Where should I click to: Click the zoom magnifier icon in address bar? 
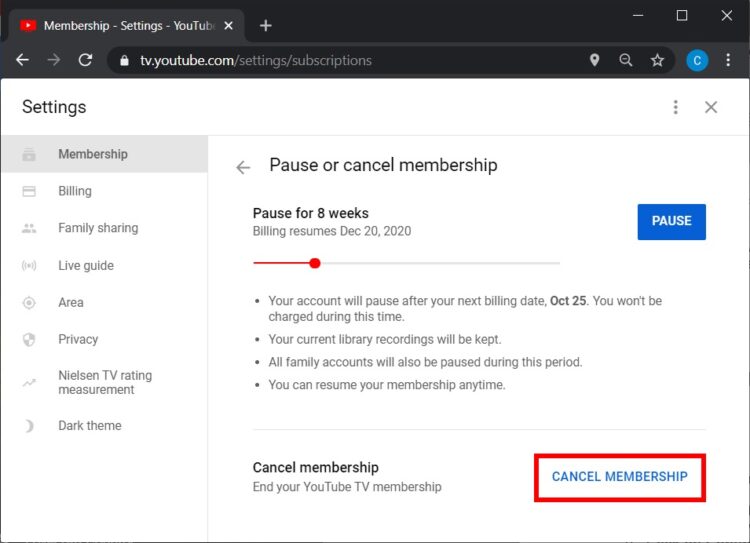(x=626, y=60)
